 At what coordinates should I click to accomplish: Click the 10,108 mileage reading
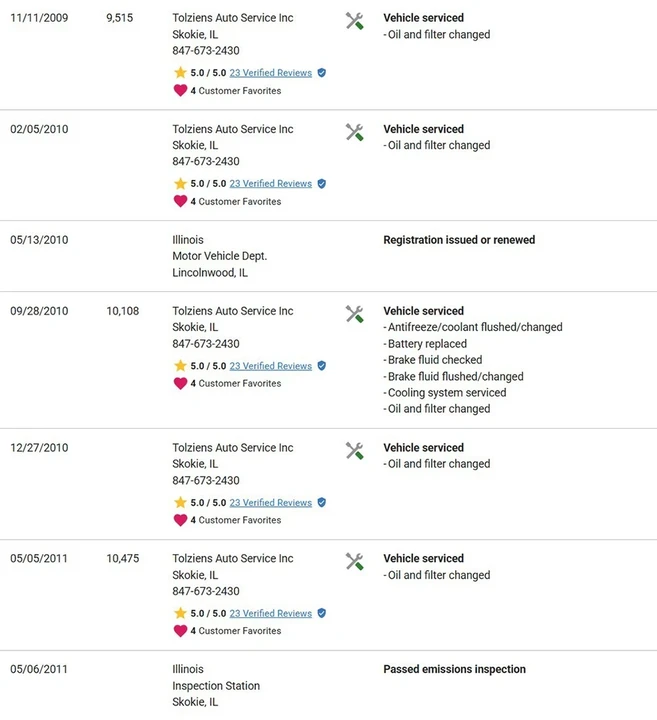123,311
